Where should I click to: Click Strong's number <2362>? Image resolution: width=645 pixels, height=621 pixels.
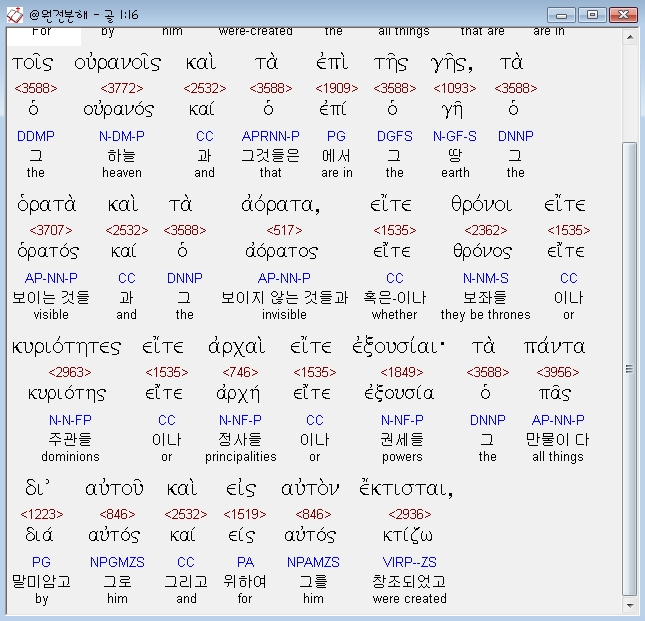point(485,230)
